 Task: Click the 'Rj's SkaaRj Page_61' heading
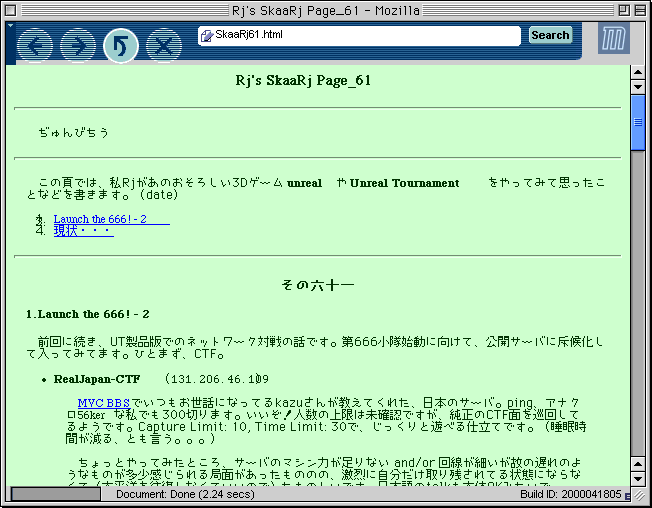[x=303, y=80]
